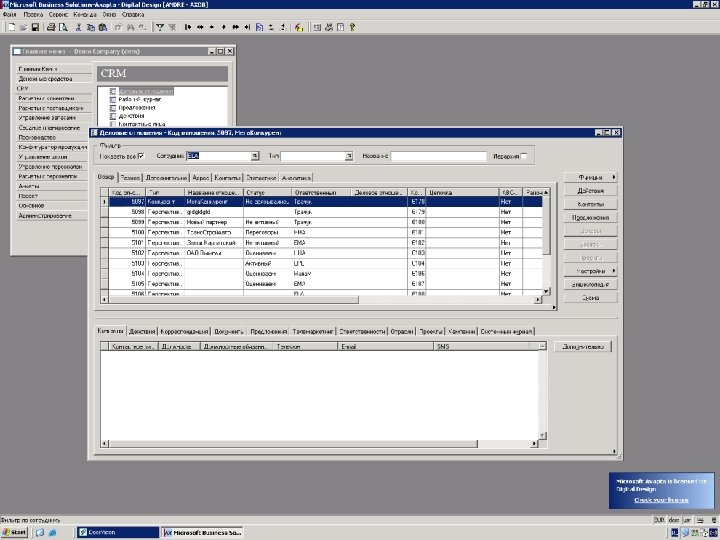The image size is (720, 540).
Task: Open the lower Корреспонденция tab
Action: click(x=185, y=332)
